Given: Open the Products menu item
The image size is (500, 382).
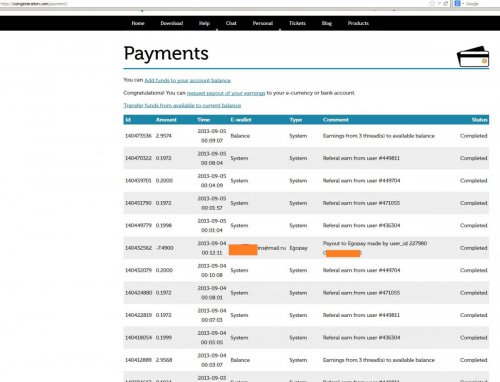Looking at the screenshot, I should (358, 23).
